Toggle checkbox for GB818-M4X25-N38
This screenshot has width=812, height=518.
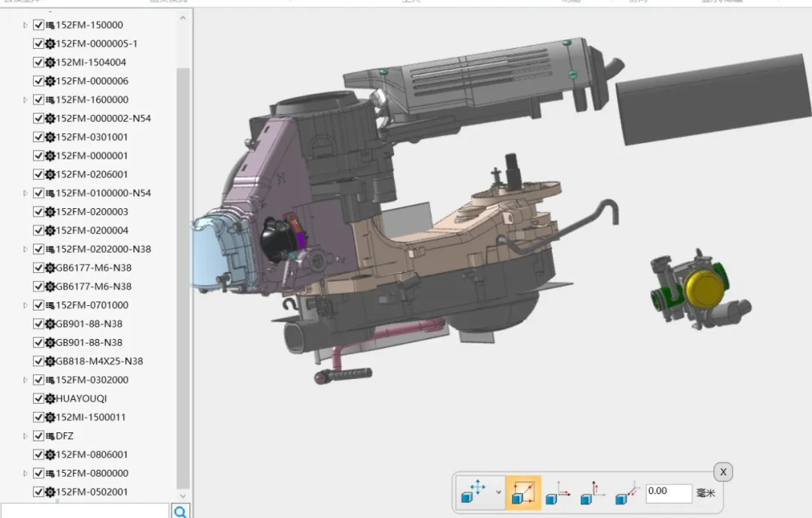(x=39, y=361)
